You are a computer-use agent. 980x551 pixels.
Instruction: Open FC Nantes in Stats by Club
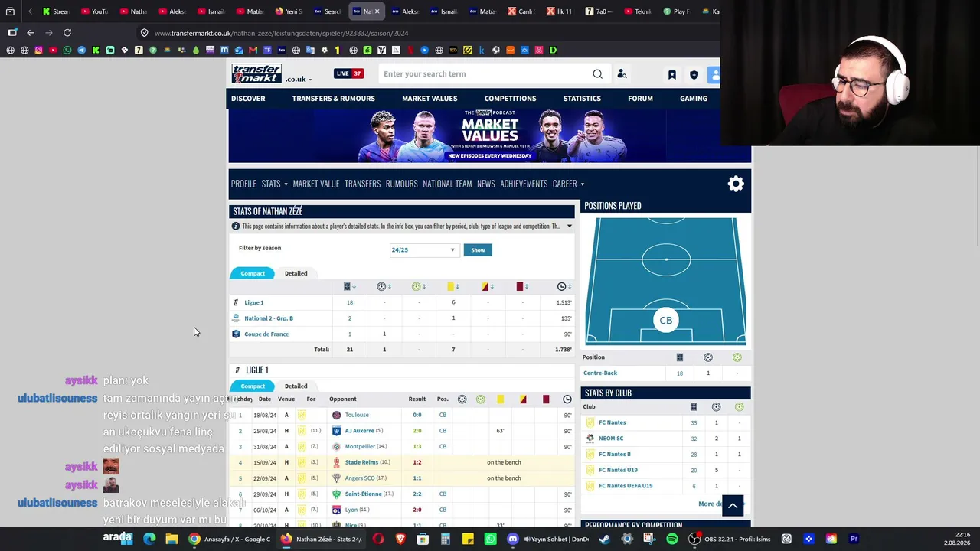tap(612, 422)
